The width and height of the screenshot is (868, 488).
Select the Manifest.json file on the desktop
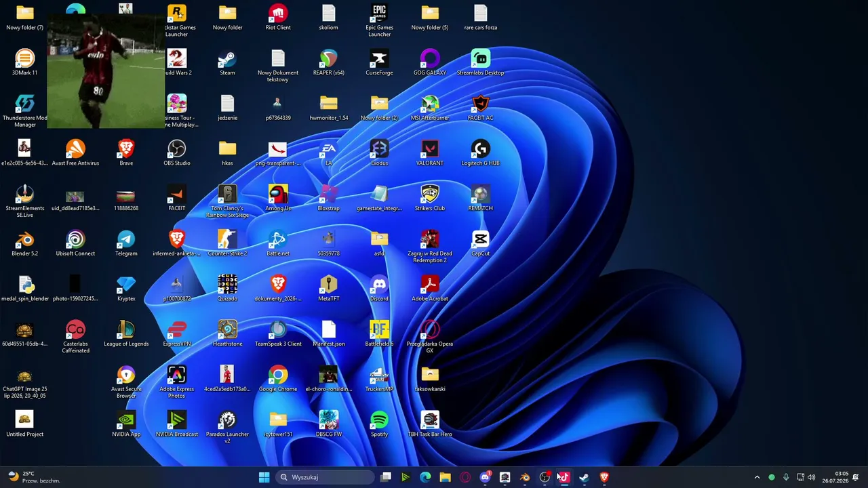(x=328, y=333)
